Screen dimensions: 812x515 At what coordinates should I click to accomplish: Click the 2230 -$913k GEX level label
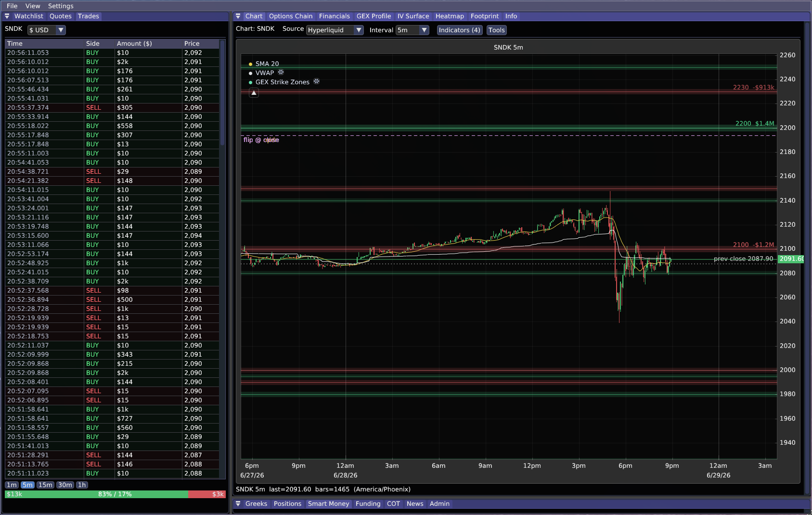(753, 87)
